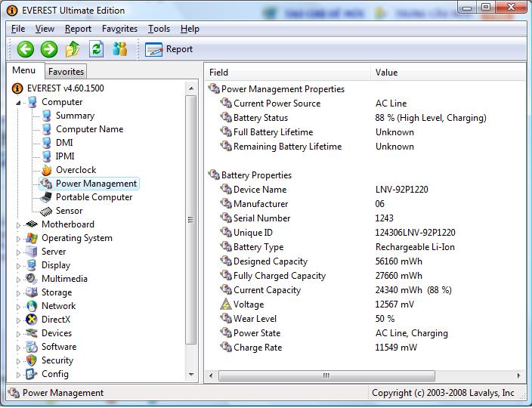Switch to the Favorites tab

(66, 71)
